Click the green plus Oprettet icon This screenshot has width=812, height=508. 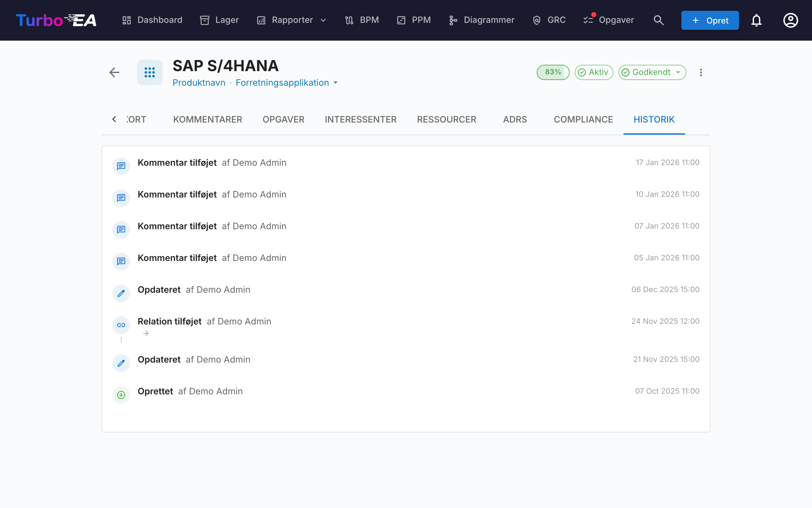coord(121,395)
